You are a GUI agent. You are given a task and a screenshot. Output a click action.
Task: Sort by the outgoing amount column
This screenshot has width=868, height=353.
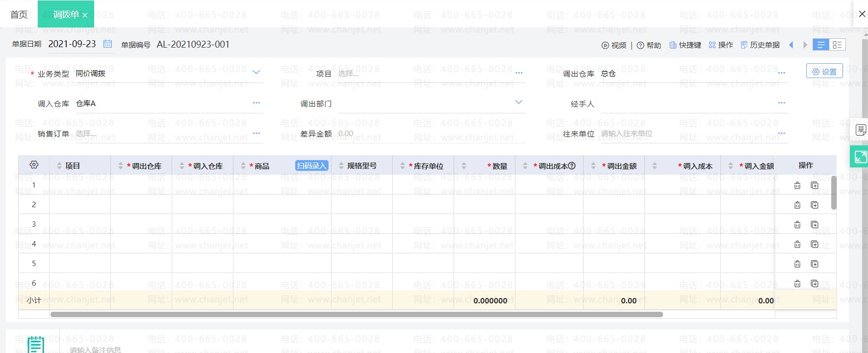point(593,166)
